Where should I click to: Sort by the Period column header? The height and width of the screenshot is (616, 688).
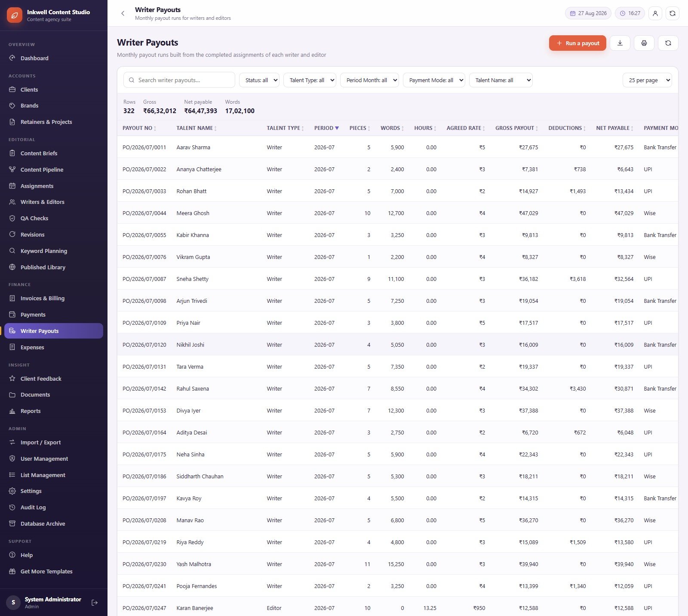[326, 128]
